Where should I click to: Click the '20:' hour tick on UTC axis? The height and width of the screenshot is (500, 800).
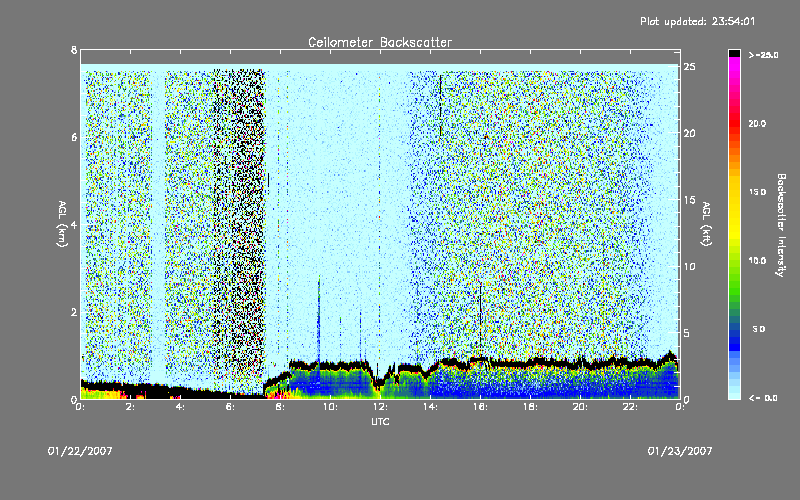click(x=580, y=407)
